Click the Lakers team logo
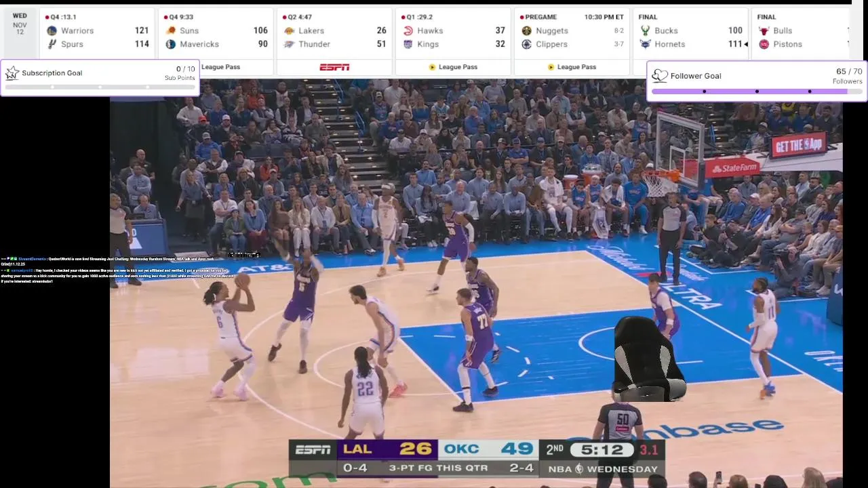This screenshot has width=868, height=488. [290, 30]
